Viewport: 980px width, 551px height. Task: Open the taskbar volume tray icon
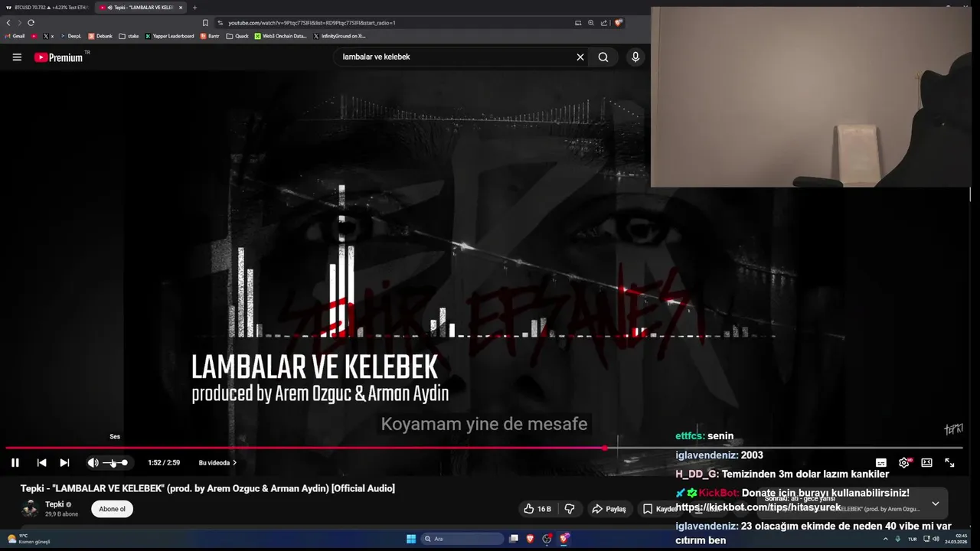point(936,539)
